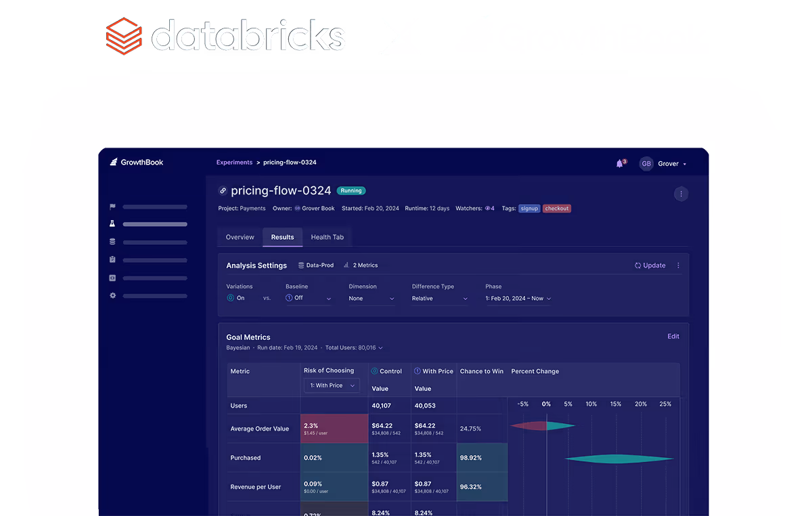Open the database stack sidebar icon
Screen dimensions: 812x516
(x=112, y=242)
